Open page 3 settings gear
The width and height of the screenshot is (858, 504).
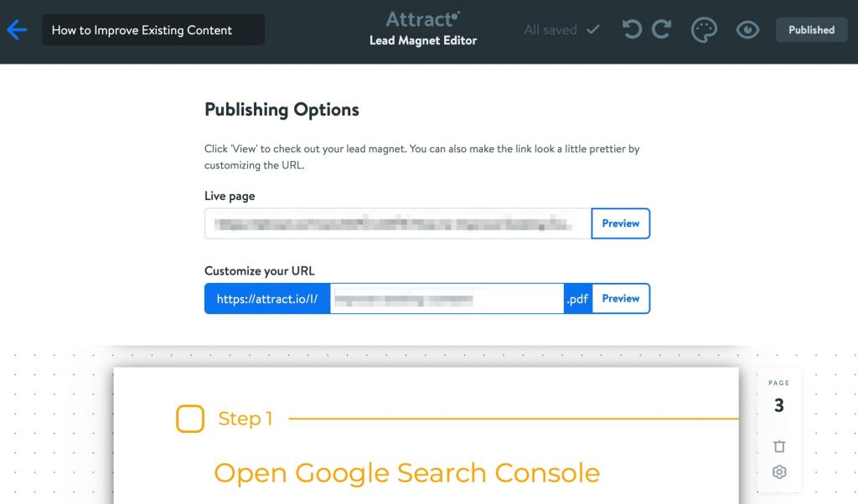pyautogui.click(x=779, y=472)
